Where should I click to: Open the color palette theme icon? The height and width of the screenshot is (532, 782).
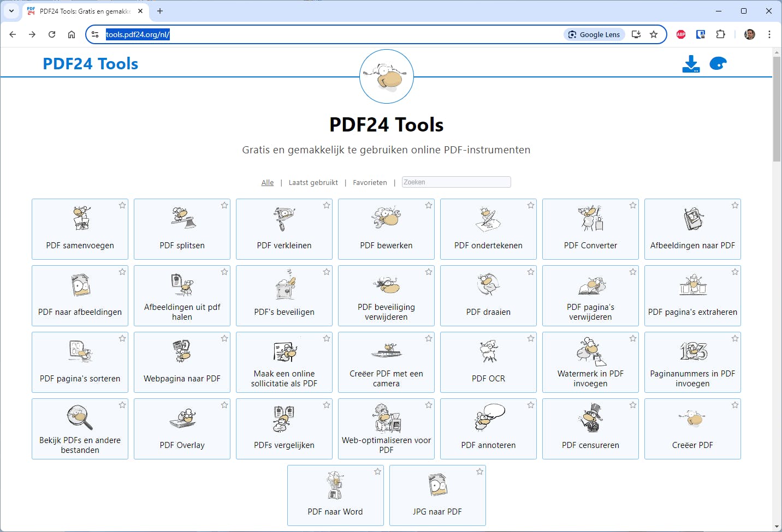tap(718, 64)
